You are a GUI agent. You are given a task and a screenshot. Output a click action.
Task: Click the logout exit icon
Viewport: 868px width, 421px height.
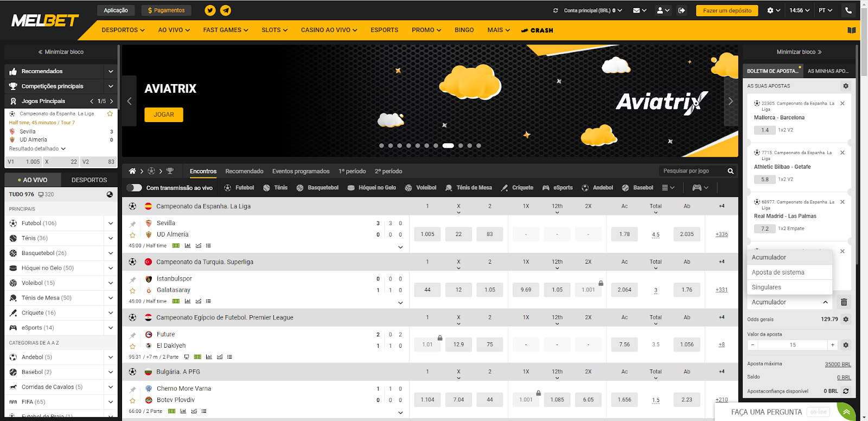(x=681, y=10)
